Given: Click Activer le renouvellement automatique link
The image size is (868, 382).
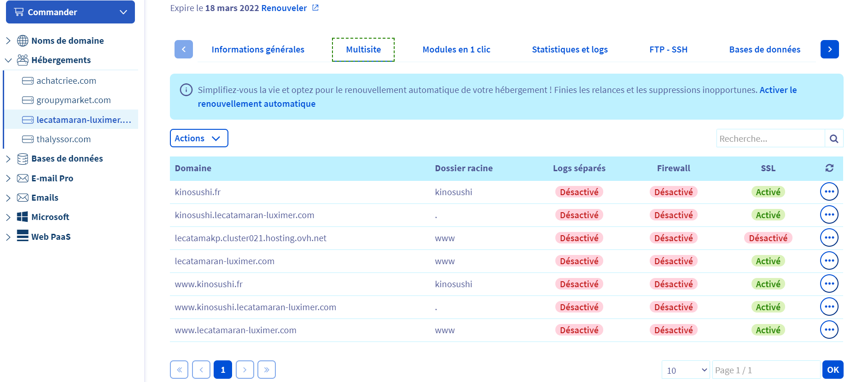Looking at the screenshot, I should click(x=256, y=104).
